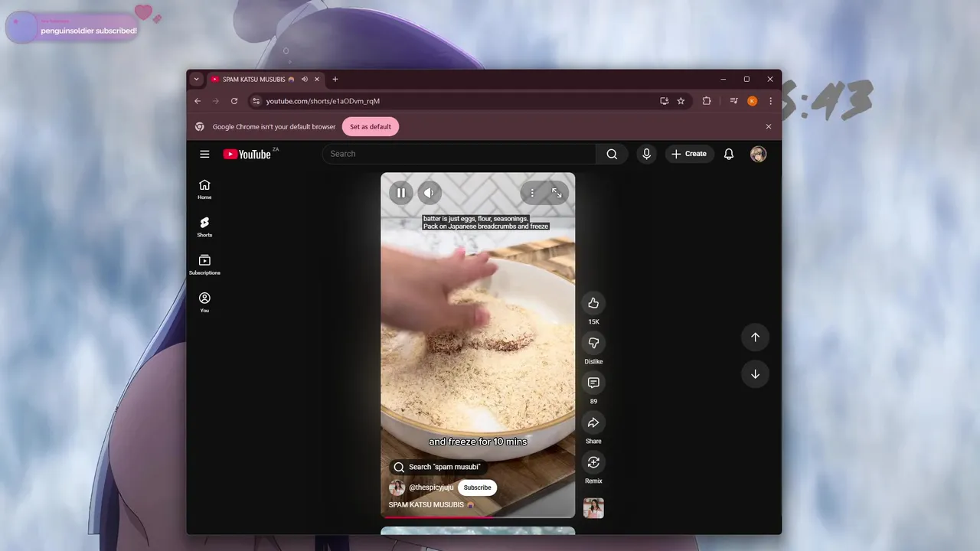
Task: Click Set as default browser button
Action: point(371,127)
